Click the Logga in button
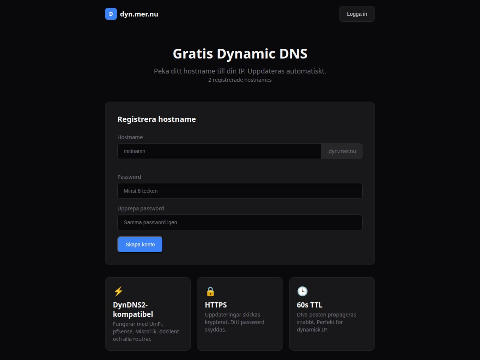Image resolution: width=480 pixels, height=360 pixels. 357,14
